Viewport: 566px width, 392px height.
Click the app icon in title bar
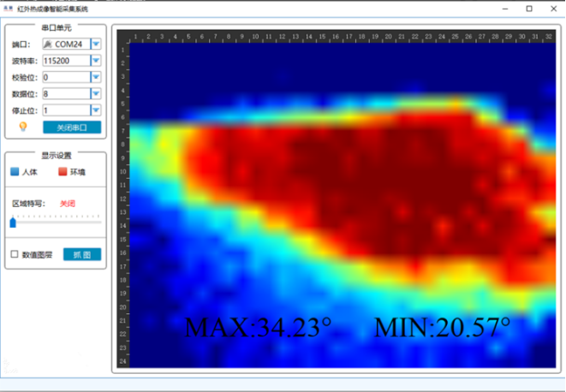point(8,8)
